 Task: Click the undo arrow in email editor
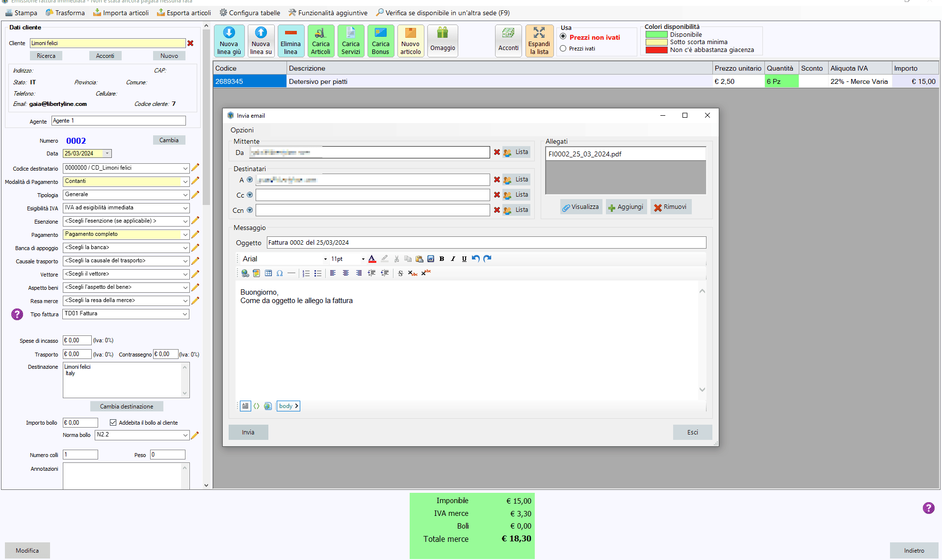click(475, 258)
